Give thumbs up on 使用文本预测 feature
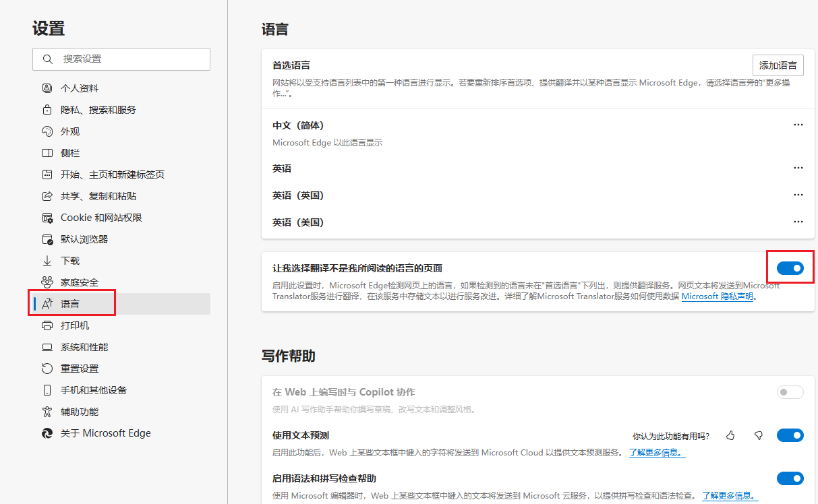The image size is (818, 504). point(730,435)
